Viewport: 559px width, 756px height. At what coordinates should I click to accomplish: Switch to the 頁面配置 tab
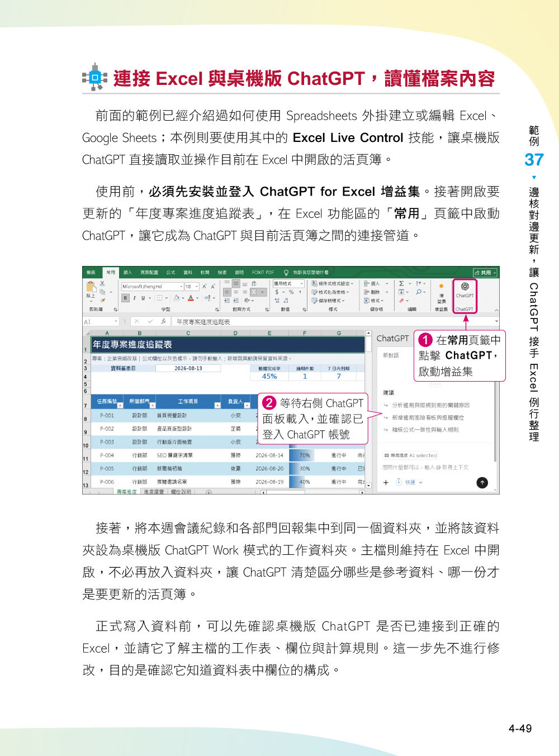tap(149, 273)
